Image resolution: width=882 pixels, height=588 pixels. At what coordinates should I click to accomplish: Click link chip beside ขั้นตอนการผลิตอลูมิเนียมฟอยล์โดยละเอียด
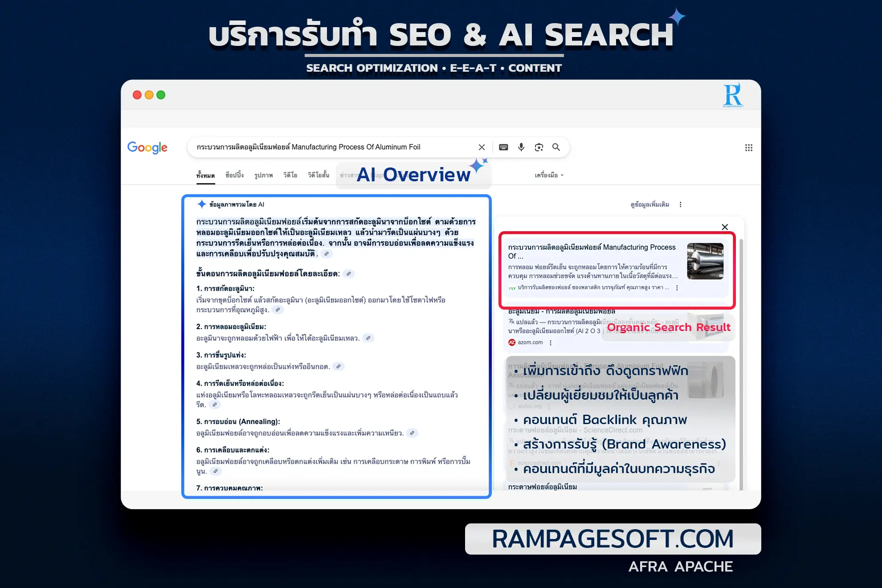[349, 274]
